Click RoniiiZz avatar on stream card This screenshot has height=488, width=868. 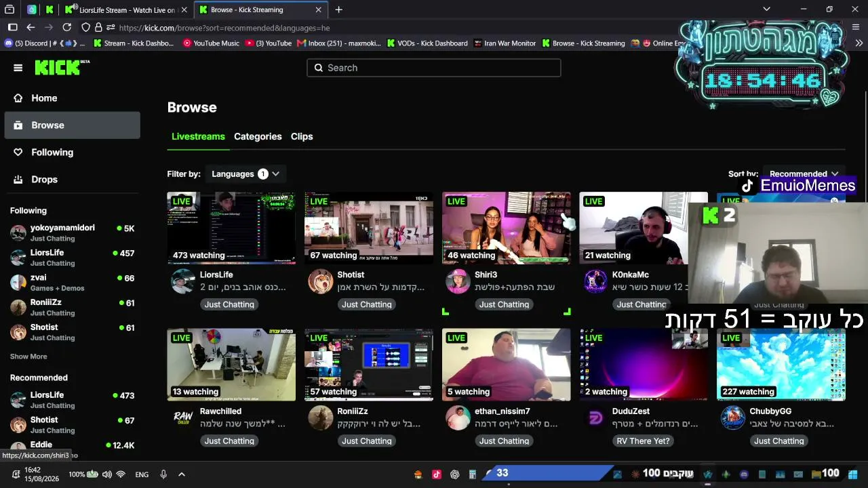click(x=321, y=418)
